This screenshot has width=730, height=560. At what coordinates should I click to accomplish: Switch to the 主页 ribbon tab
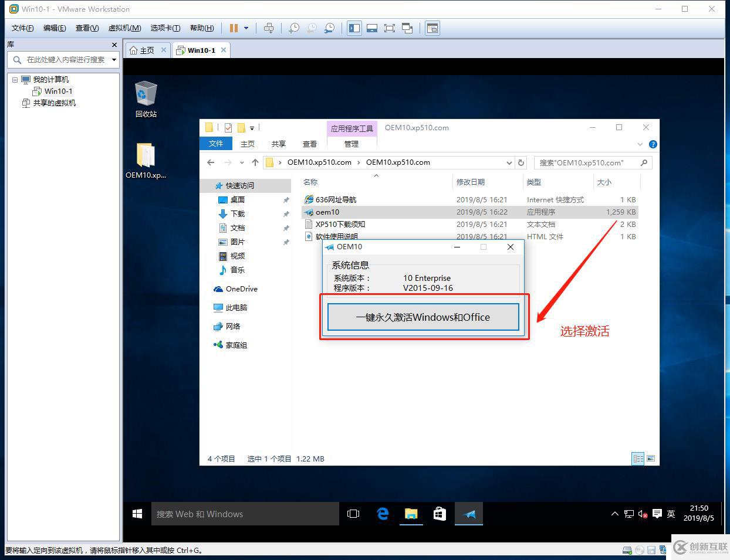(x=247, y=143)
